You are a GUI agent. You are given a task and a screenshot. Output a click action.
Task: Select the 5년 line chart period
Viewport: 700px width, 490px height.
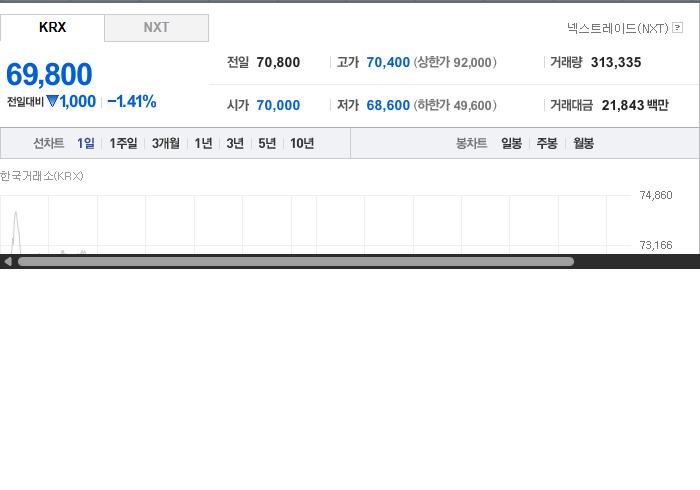click(267, 143)
